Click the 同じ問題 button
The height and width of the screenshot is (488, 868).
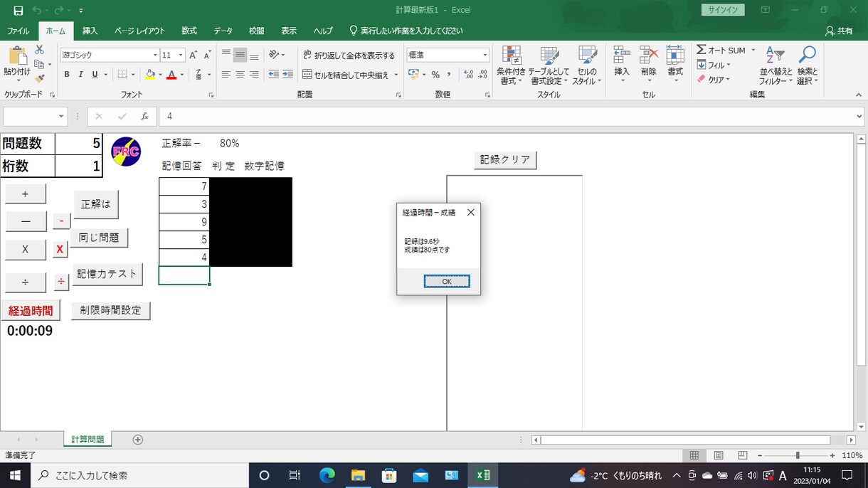tap(99, 238)
